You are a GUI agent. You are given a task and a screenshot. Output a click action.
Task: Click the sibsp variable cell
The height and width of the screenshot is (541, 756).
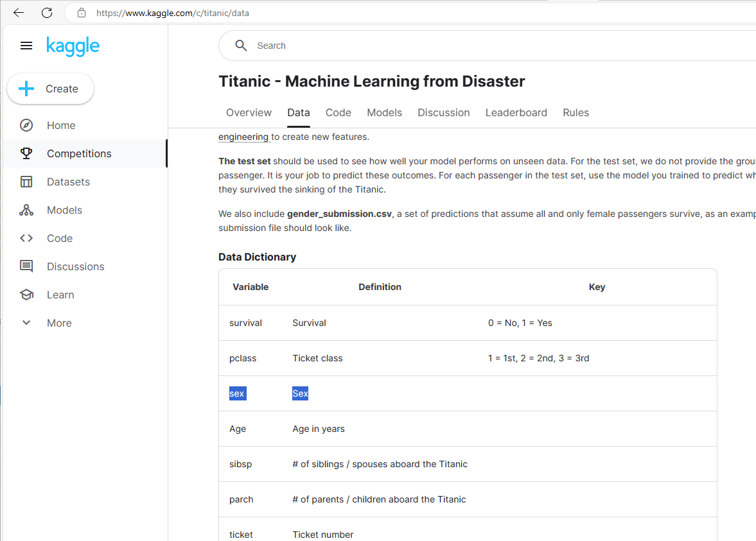241,464
